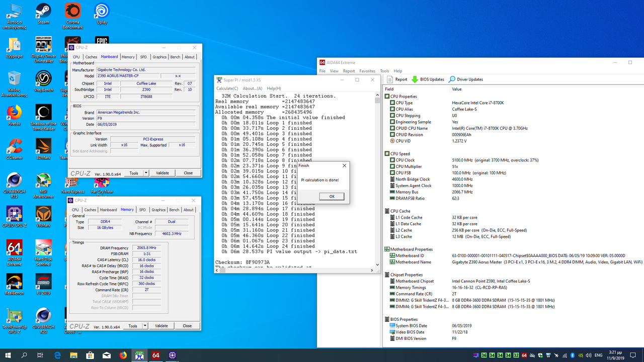Open the Help(H) menu in Super PI
Image resolution: width=644 pixels, height=362 pixels.
(274, 88)
